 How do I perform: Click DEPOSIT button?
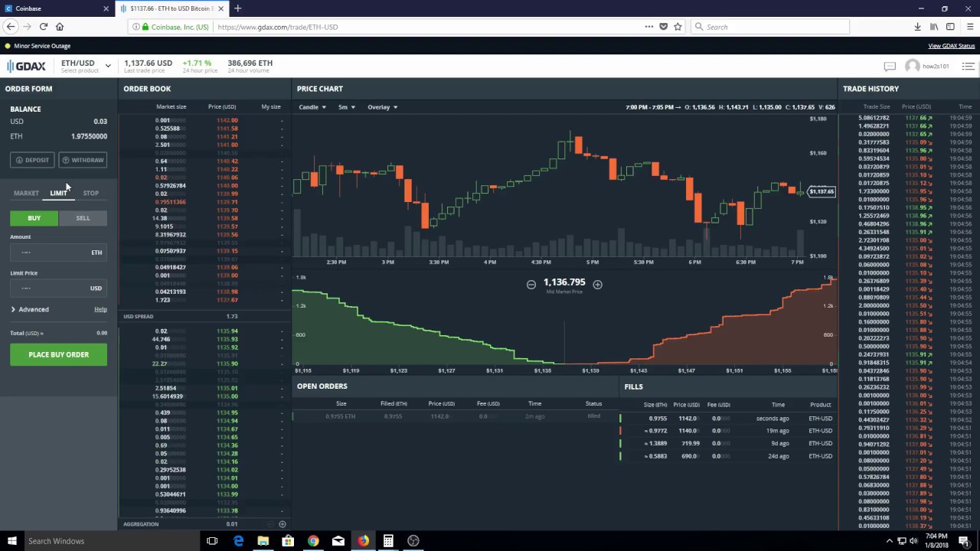point(32,160)
